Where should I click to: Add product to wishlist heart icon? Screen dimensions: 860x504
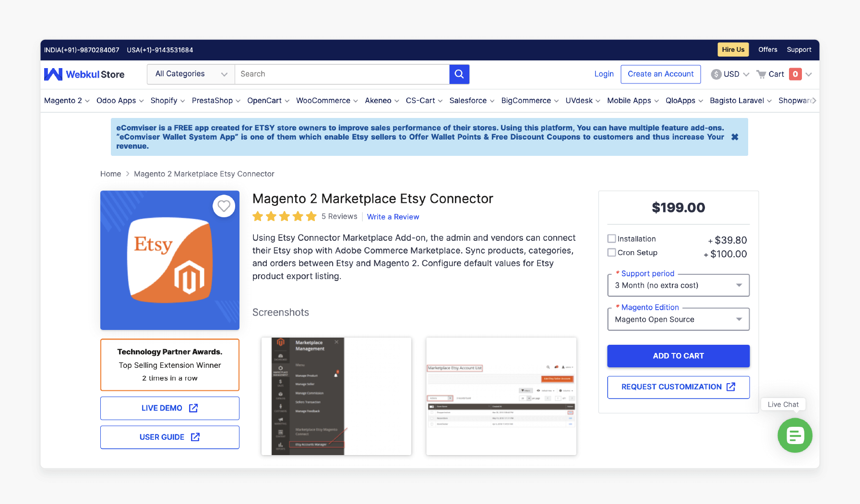(224, 206)
